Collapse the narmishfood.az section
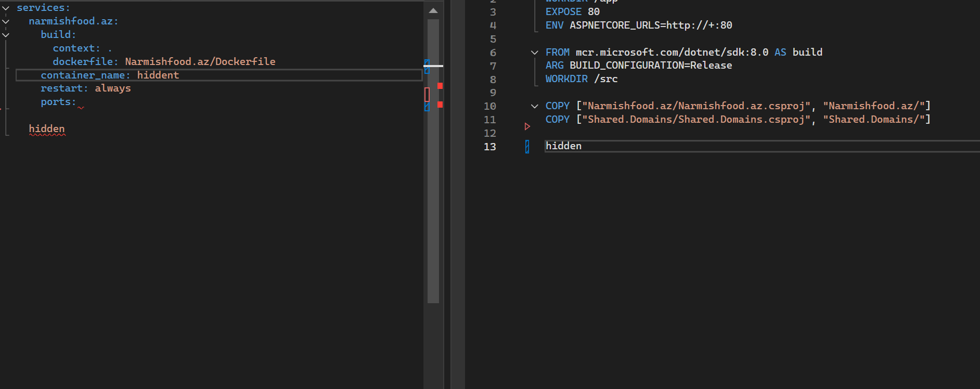This screenshot has height=389, width=980. coord(6,22)
